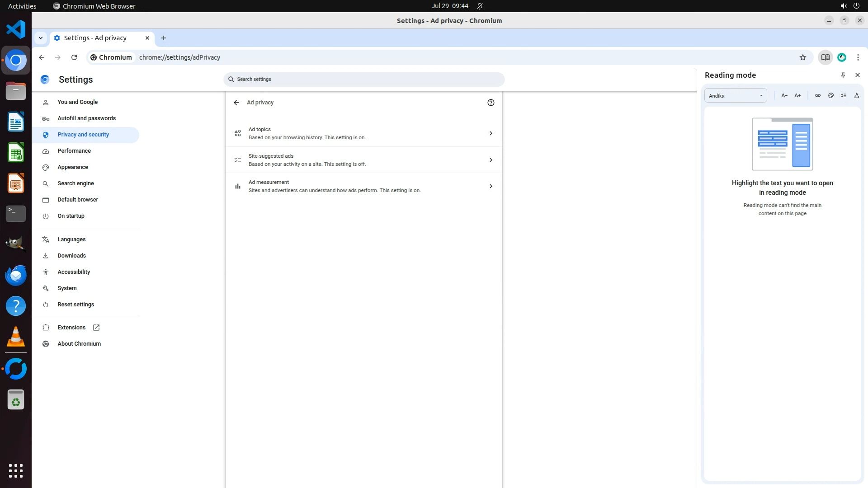Open letter spacing options in reading mode
The height and width of the screenshot is (488, 868).
pos(856,95)
